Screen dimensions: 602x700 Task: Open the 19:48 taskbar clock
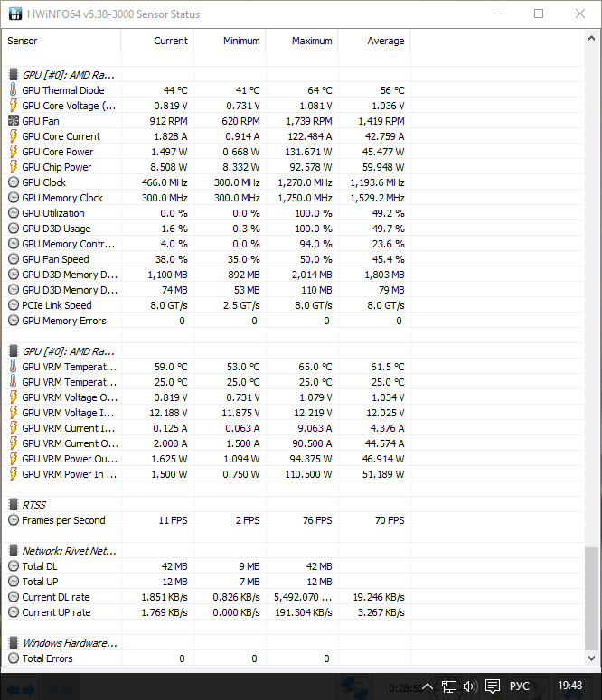[569, 686]
